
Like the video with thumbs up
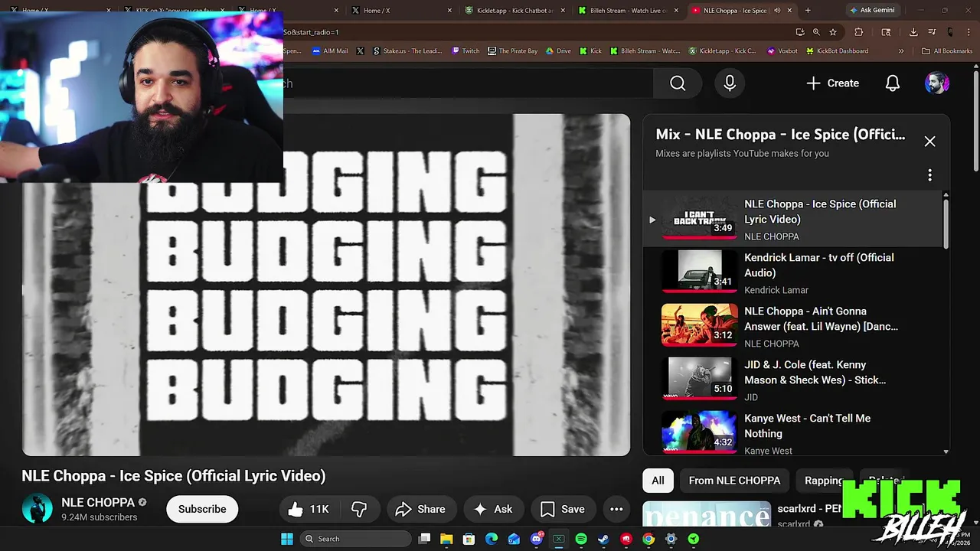point(309,509)
